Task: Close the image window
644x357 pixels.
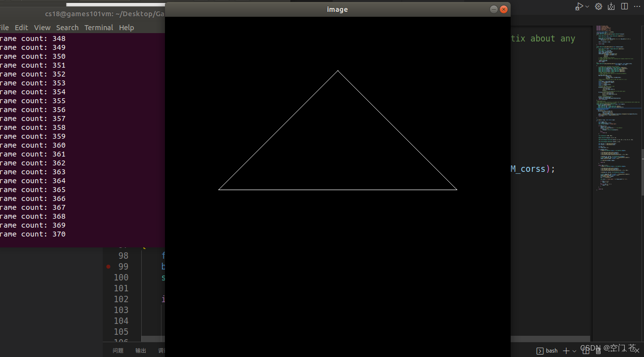Action: coord(504,9)
